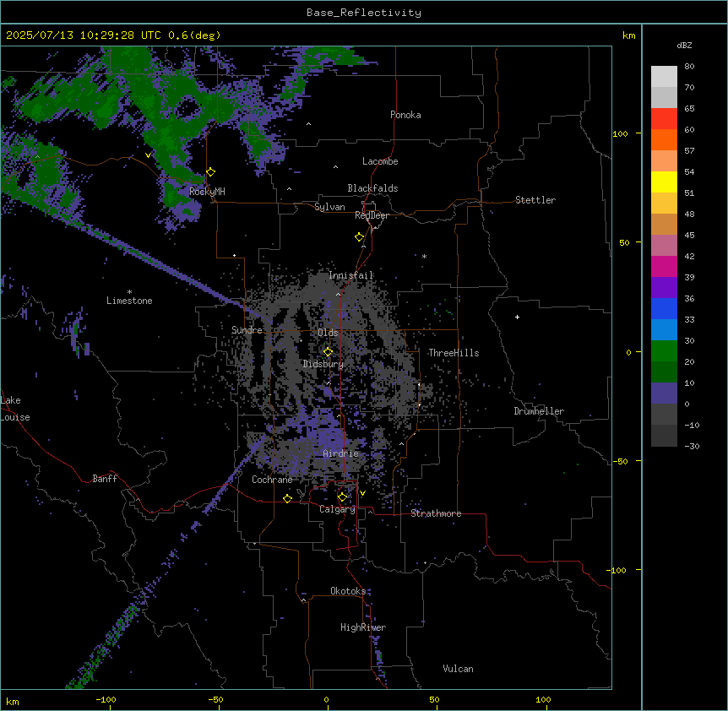Select the slate purple 0-10 dBZ swatch
Image resolution: width=728 pixels, height=711 pixels.
[664, 393]
